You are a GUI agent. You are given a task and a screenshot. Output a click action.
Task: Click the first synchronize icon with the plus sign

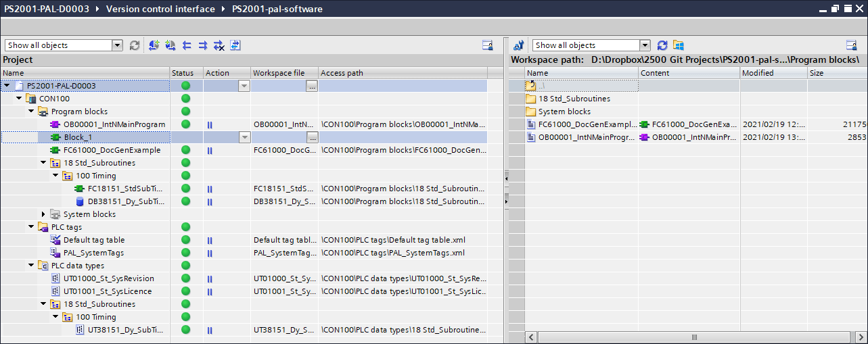coord(154,45)
